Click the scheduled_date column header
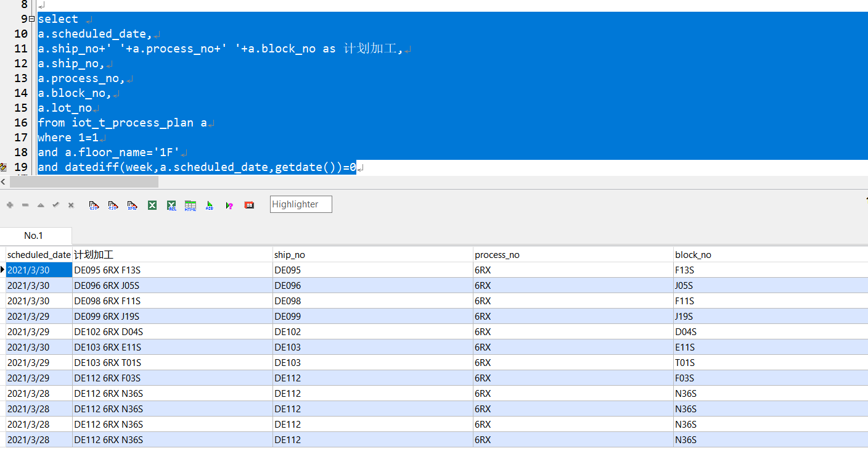Image resolution: width=868 pixels, height=461 pixels. click(39, 254)
